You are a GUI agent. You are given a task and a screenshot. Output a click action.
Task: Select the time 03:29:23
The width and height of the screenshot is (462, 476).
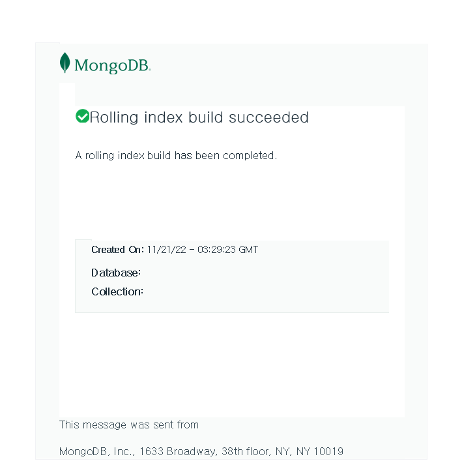(x=216, y=250)
